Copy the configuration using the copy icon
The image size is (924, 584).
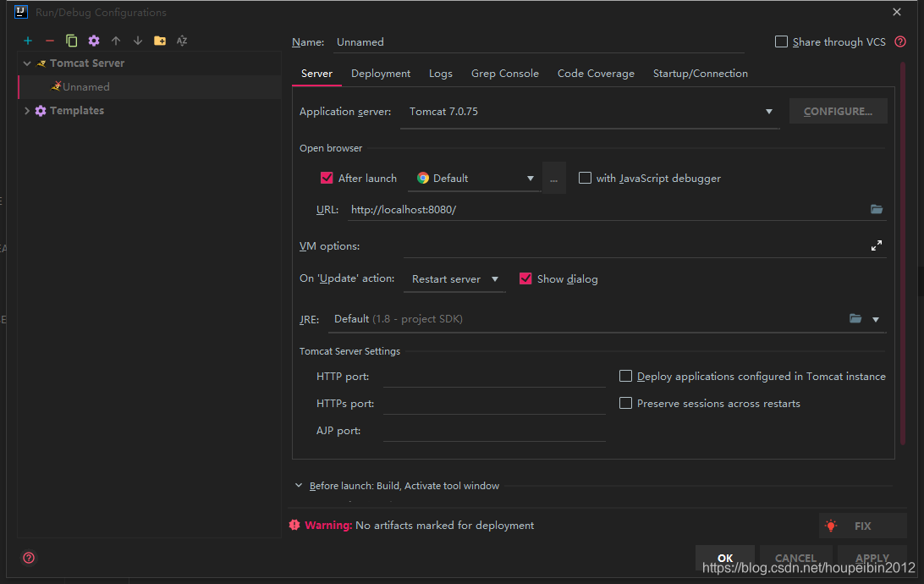(x=71, y=41)
